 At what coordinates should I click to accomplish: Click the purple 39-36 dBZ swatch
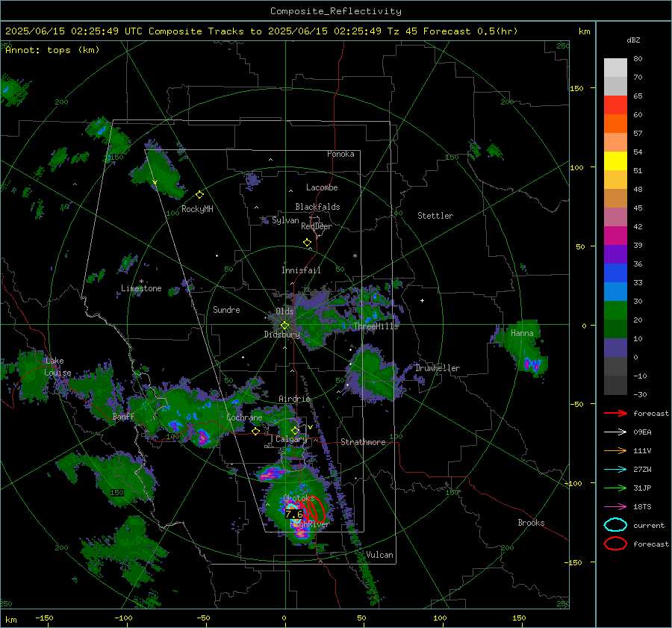[615, 255]
